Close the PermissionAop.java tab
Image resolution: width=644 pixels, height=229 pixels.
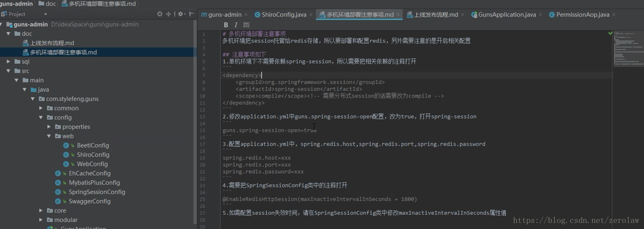[614, 15]
